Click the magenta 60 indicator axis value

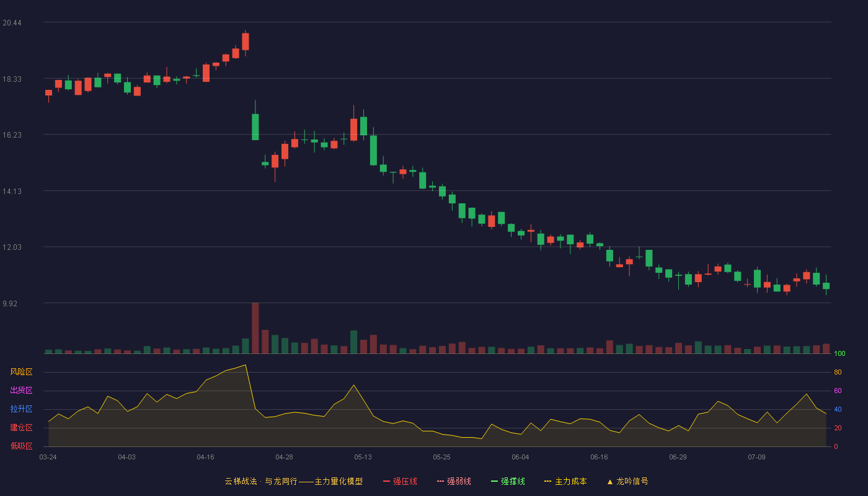pyautogui.click(x=838, y=391)
